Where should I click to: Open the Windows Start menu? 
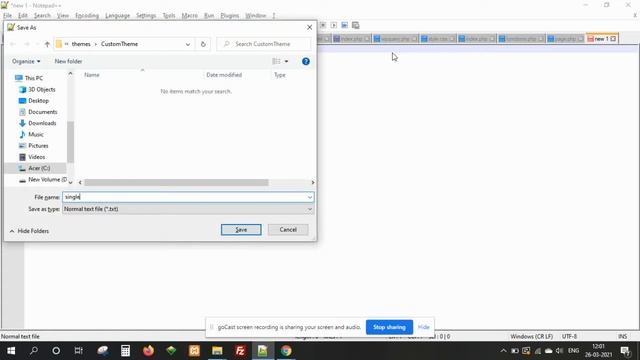[11, 351]
